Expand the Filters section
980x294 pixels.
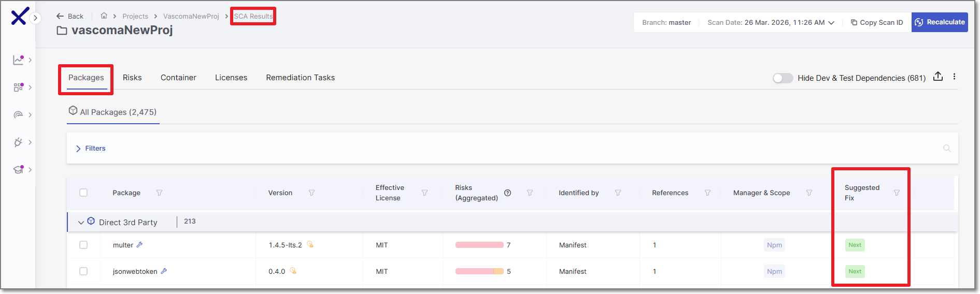tap(91, 149)
